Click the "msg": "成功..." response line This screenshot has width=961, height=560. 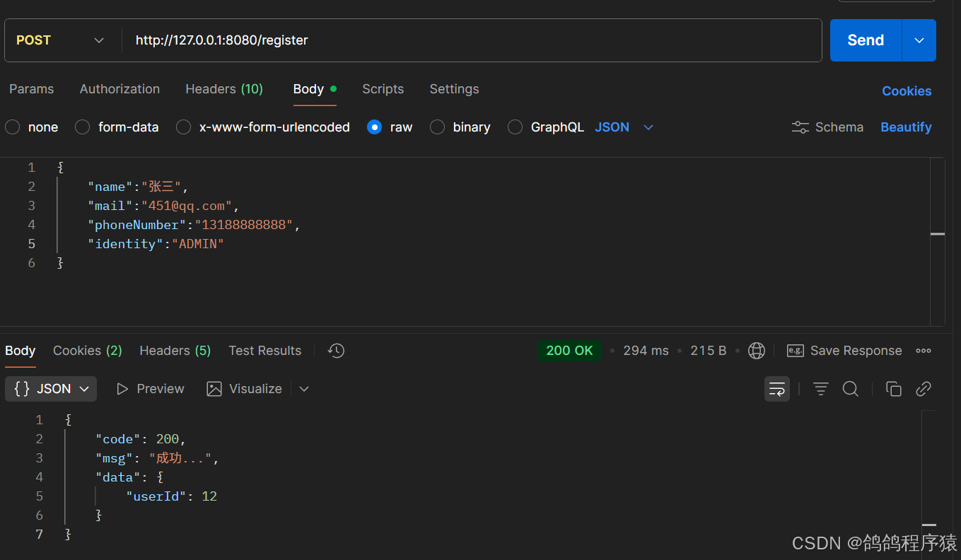click(x=157, y=458)
